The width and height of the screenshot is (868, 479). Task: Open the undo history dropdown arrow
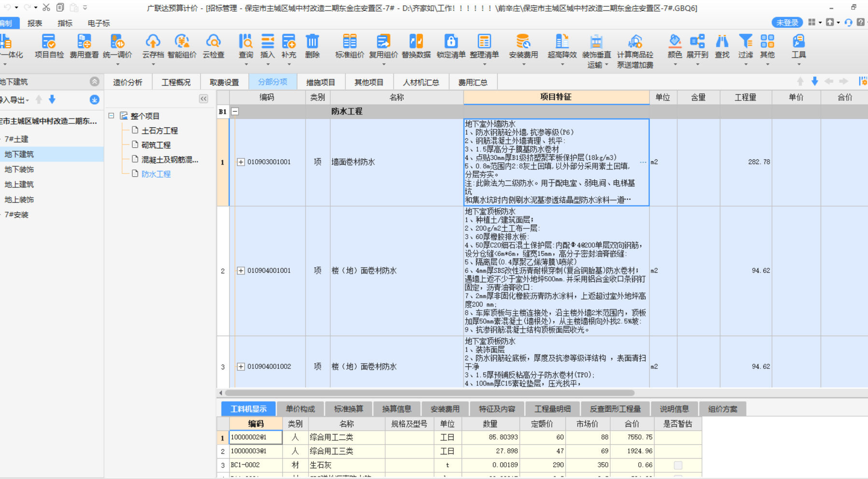tap(16, 8)
